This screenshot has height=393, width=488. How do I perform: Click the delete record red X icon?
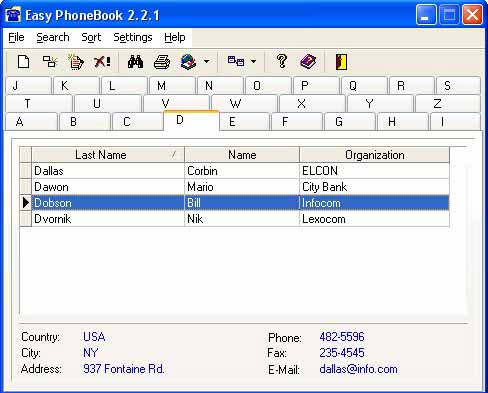[x=102, y=62]
